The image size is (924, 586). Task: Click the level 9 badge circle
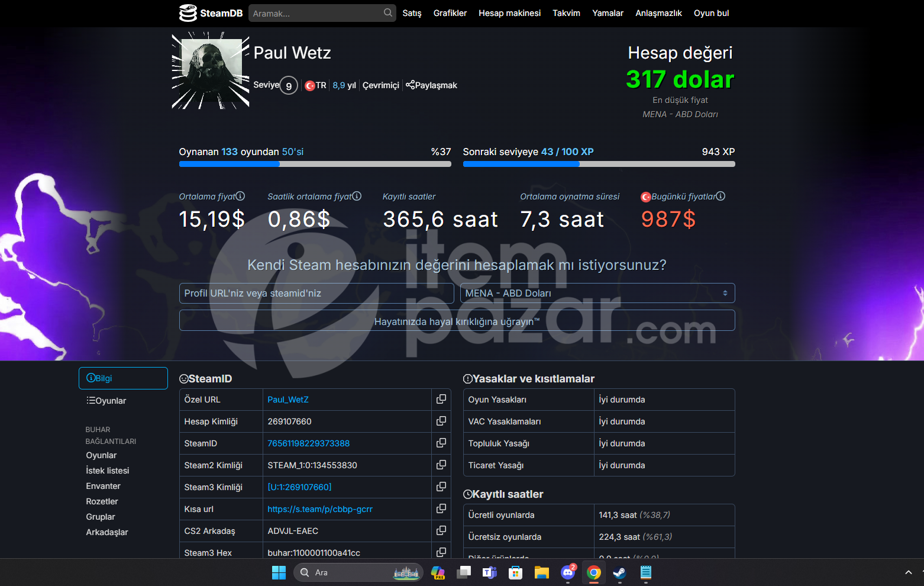(289, 86)
